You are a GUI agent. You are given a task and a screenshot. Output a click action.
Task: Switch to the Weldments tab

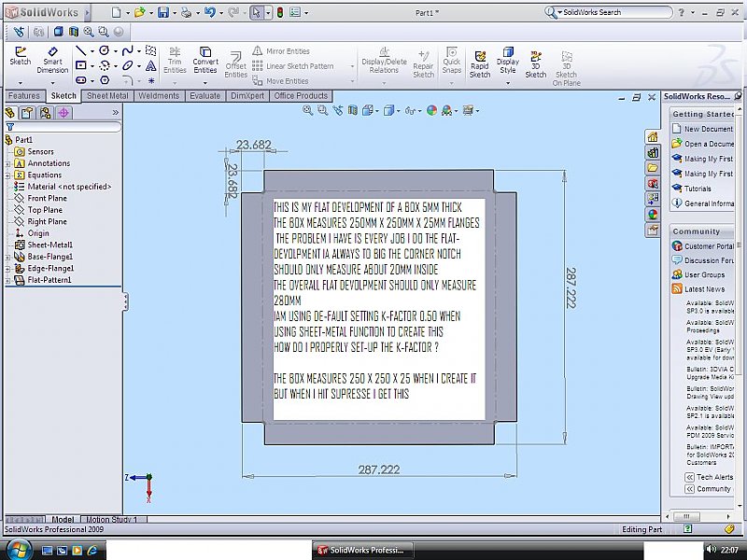159,96
